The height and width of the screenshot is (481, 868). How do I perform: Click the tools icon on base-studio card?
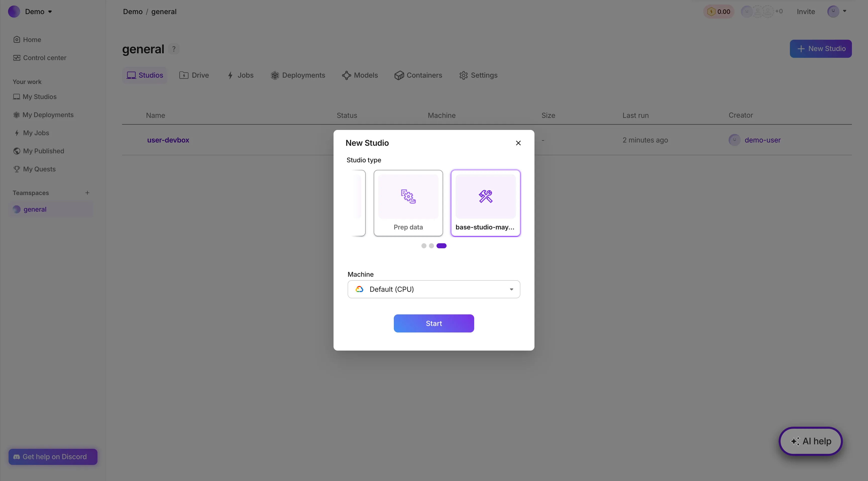485,197
